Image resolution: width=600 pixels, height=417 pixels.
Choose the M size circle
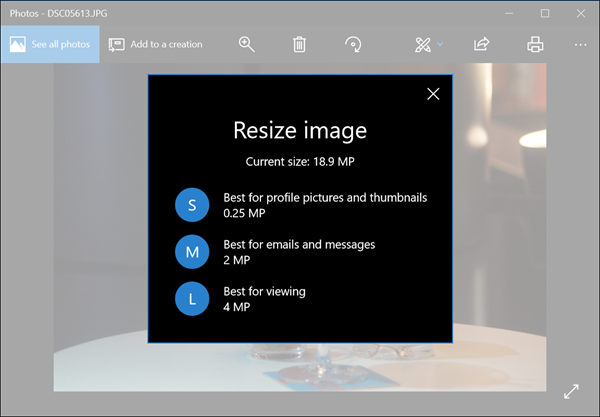192,252
